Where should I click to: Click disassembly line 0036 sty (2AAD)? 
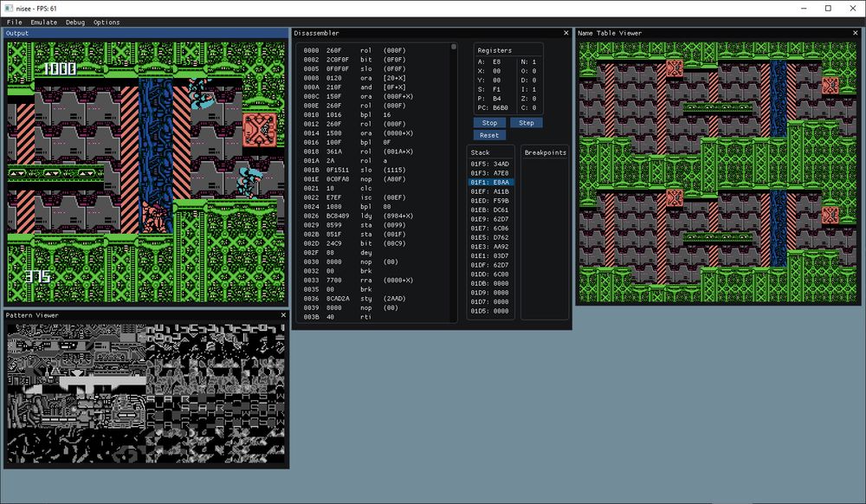click(x=354, y=299)
